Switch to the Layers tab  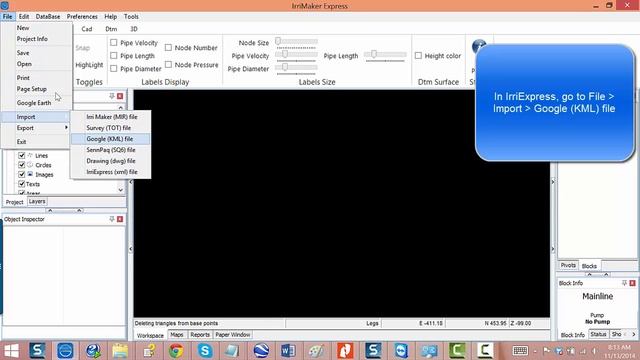[x=37, y=202]
